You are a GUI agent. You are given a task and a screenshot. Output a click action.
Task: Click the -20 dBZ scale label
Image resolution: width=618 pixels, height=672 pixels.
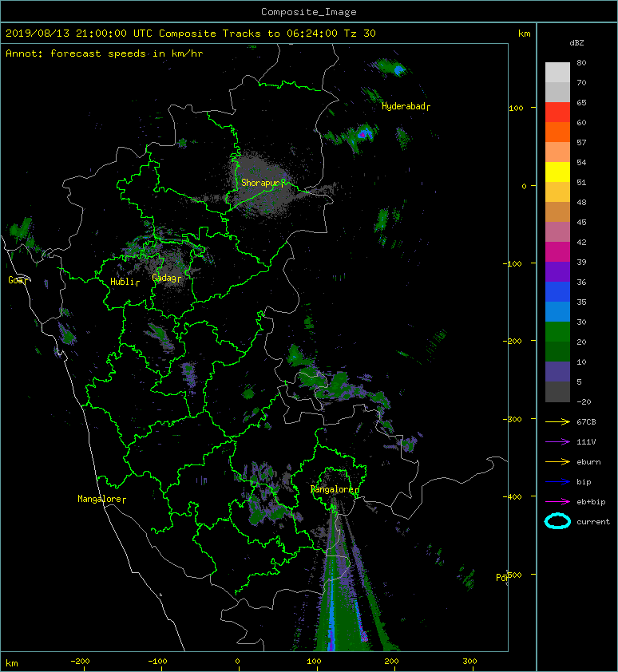(584, 402)
